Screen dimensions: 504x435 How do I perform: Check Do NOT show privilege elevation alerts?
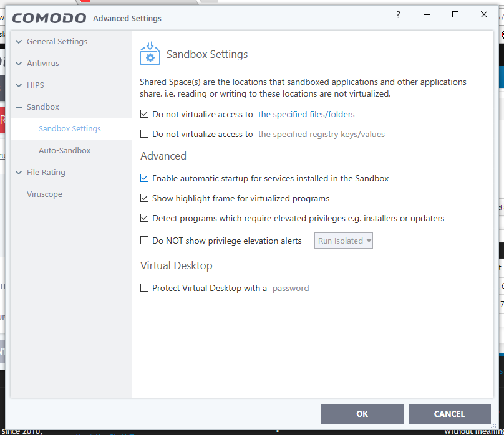(144, 241)
